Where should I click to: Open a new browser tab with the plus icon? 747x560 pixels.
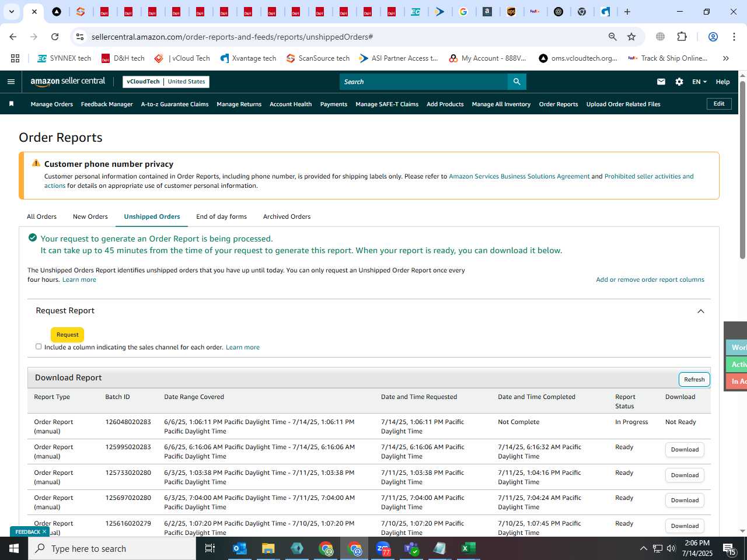click(x=627, y=12)
